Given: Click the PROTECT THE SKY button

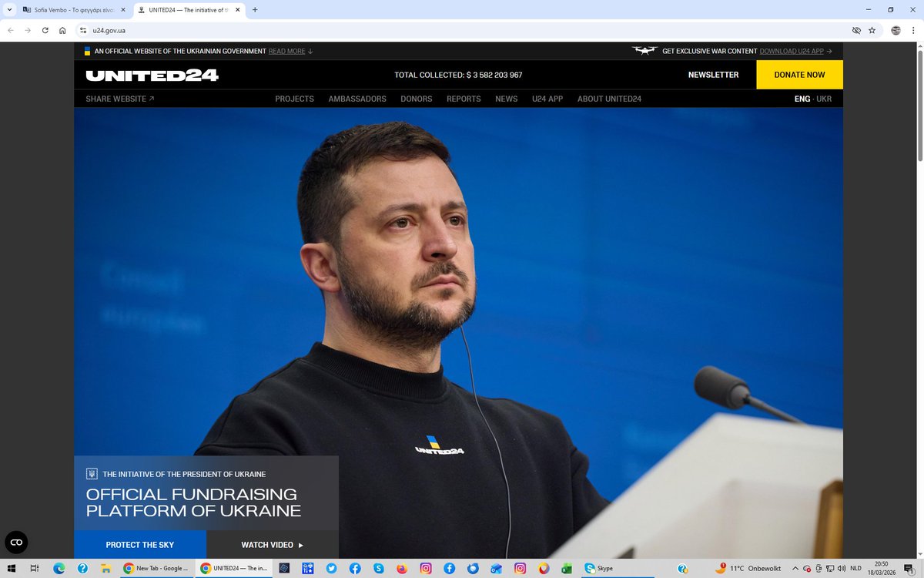Looking at the screenshot, I should pos(140,545).
